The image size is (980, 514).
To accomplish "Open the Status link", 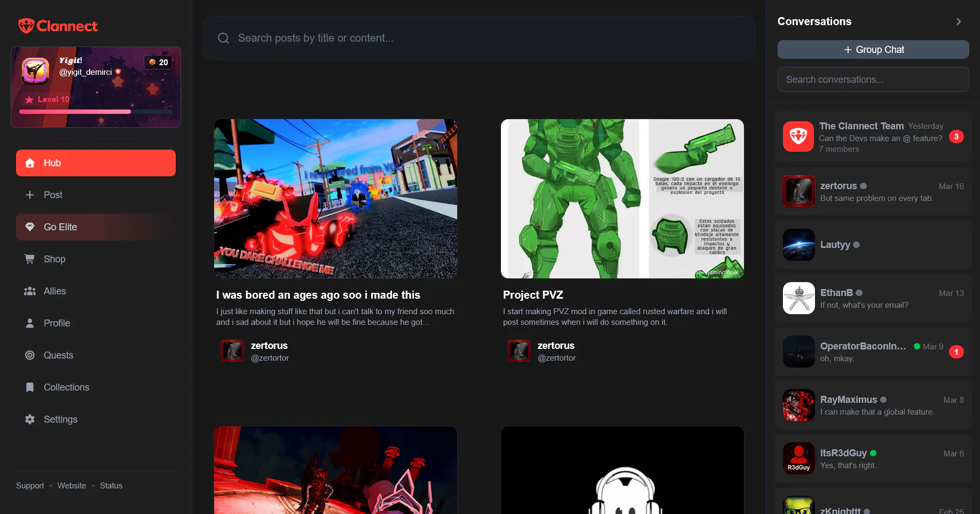I will (x=111, y=486).
